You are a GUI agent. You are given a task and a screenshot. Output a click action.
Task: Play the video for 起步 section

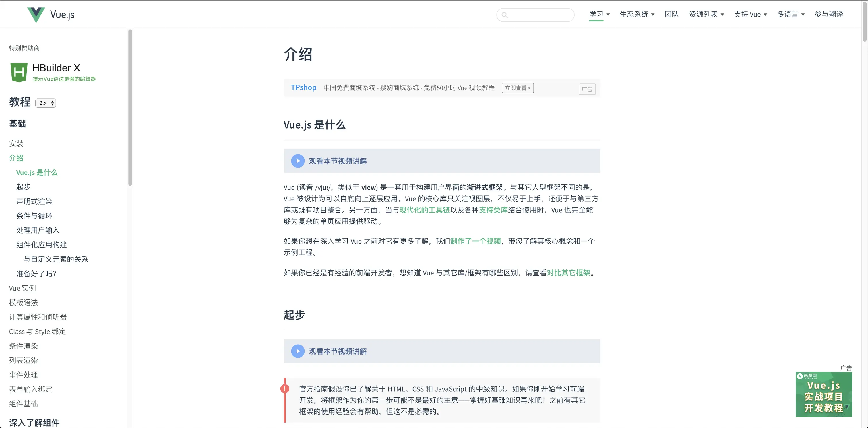[298, 351]
